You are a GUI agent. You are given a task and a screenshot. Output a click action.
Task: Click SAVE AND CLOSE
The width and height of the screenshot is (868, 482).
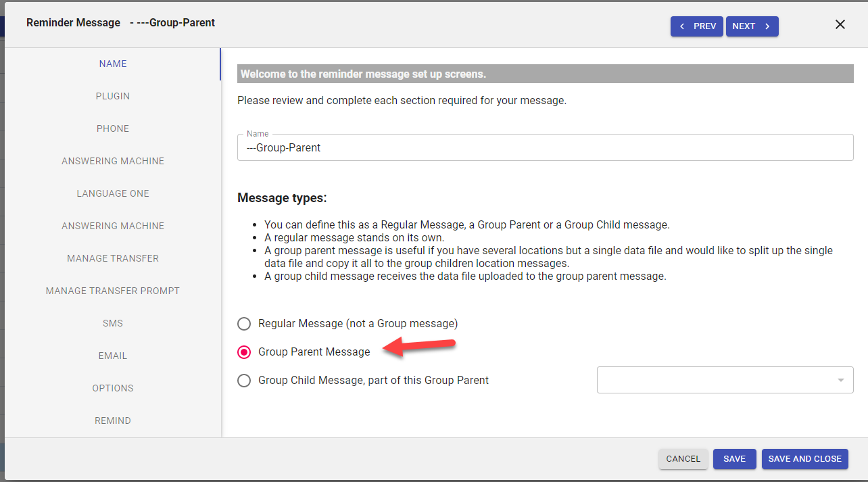click(804, 459)
